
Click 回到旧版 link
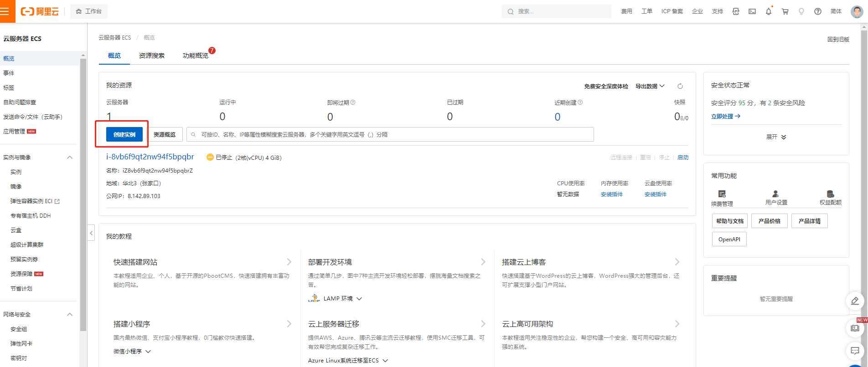838,40
